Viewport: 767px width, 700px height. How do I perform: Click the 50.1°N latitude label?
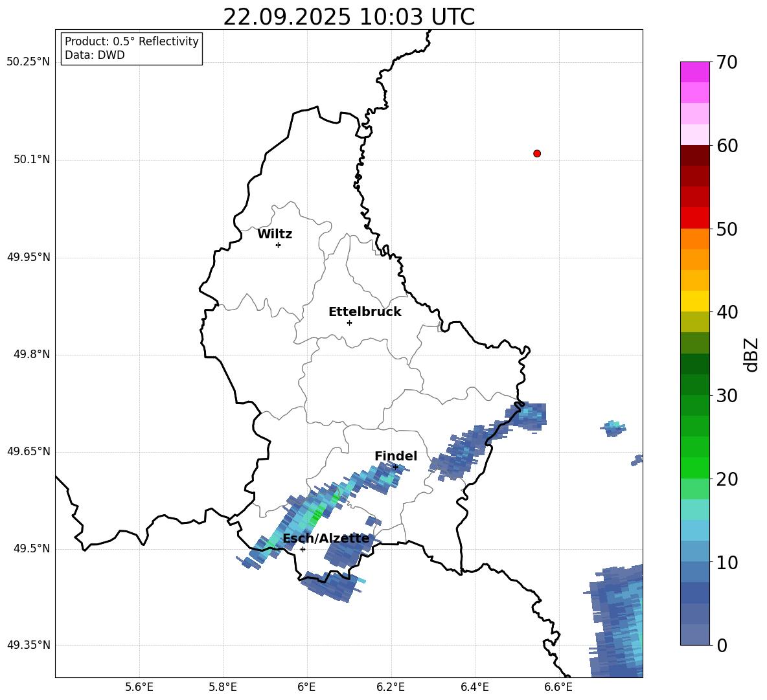coord(31,159)
